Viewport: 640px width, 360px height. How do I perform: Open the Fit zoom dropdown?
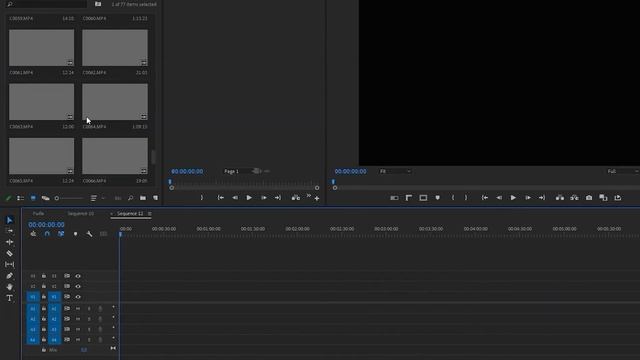tap(395, 171)
